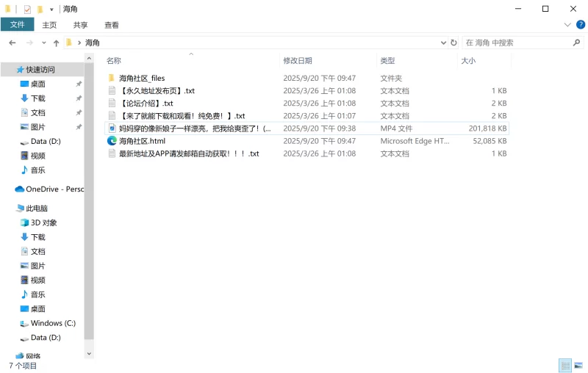Viewport: 588px width, 373px height.
Task: Go forward with the Forward arrow
Action: pos(29,43)
